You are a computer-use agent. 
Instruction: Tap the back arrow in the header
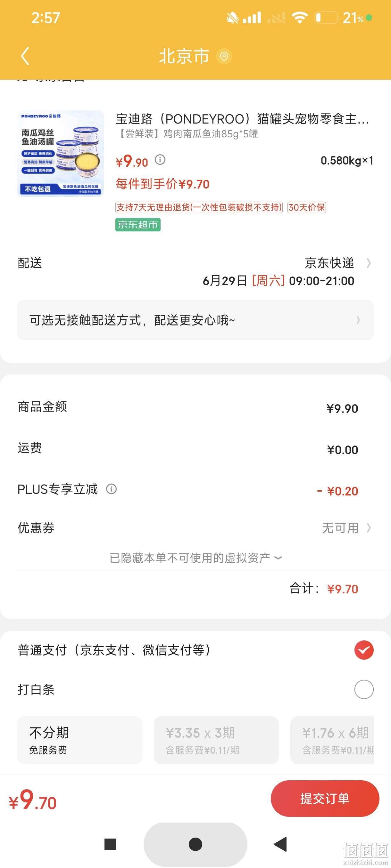point(25,56)
